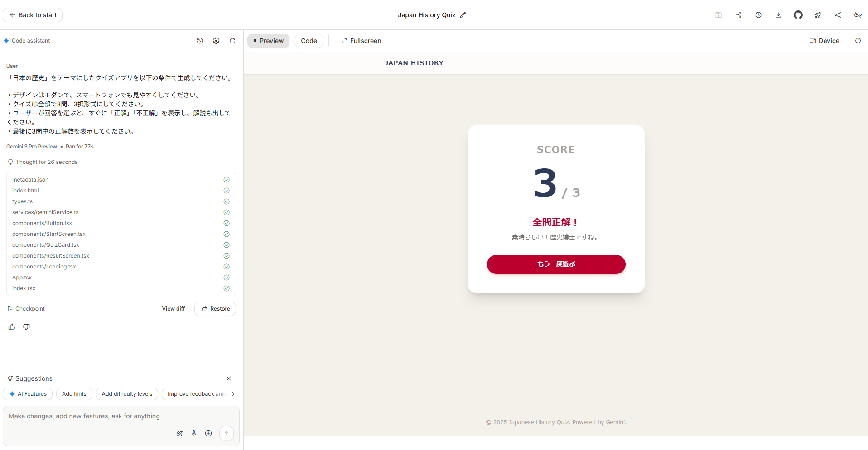This screenshot has width=868, height=450.
Task: Click the thumbs down feedback icon
Action: [26, 327]
